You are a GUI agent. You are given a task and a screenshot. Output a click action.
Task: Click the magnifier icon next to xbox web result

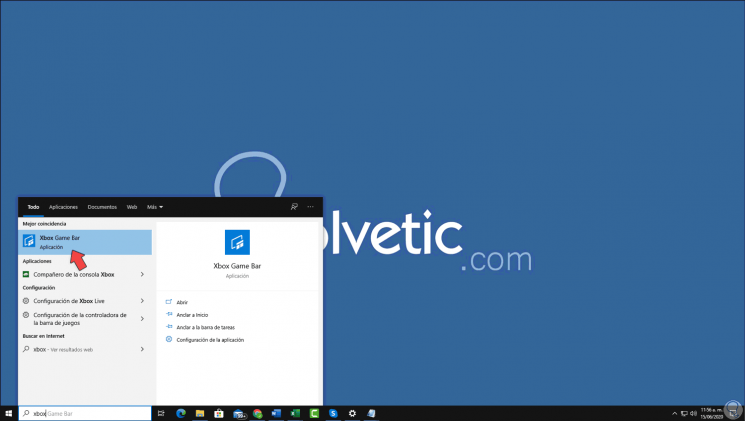(x=26, y=349)
